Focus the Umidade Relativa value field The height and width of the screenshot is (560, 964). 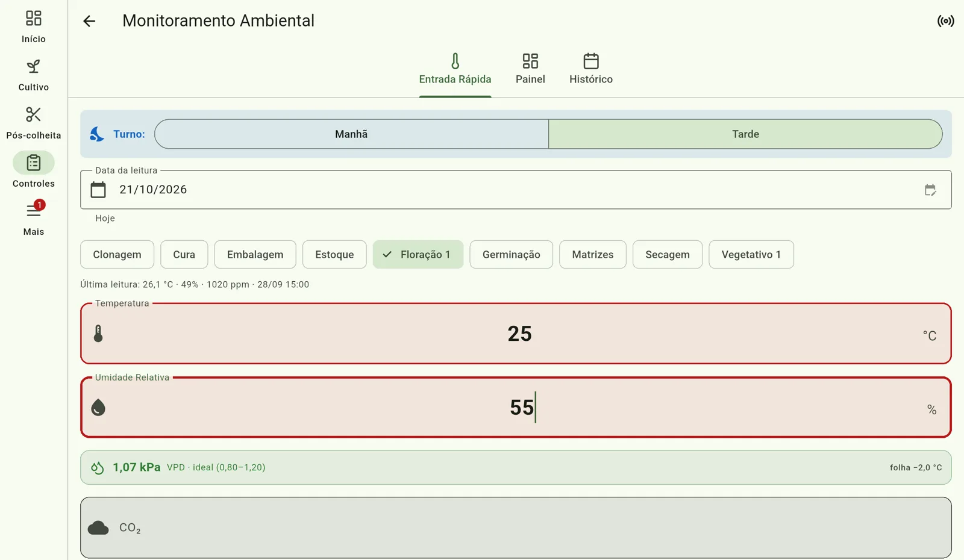pyautogui.click(x=516, y=408)
